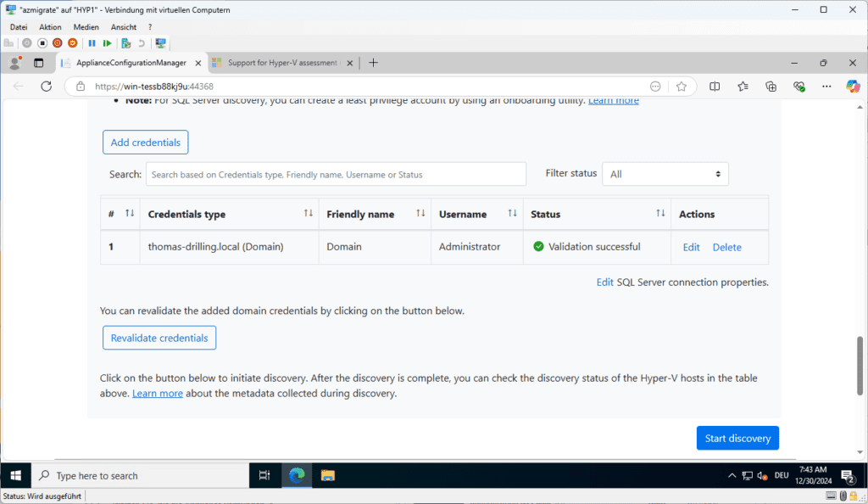Open Task View on the taskbar
The height and width of the screenshot is (504, 868).
coord(264,476)
